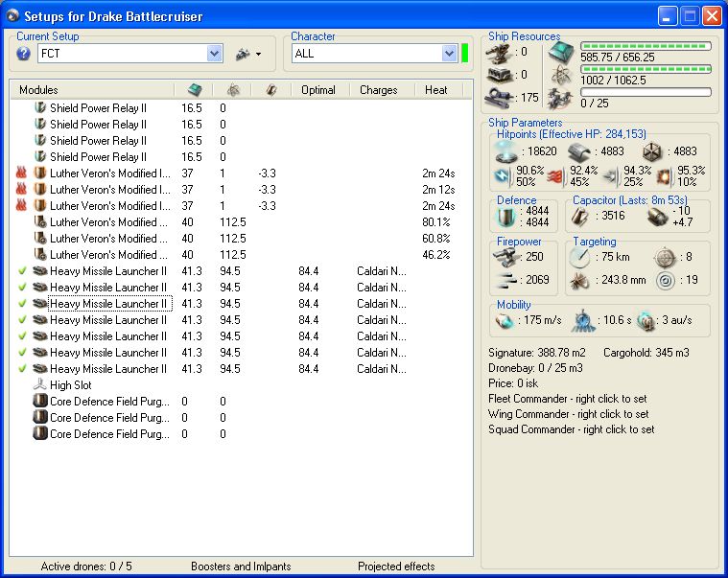Toggle the last Heavy Missile Launcher II checkmark

pos(22,369)
